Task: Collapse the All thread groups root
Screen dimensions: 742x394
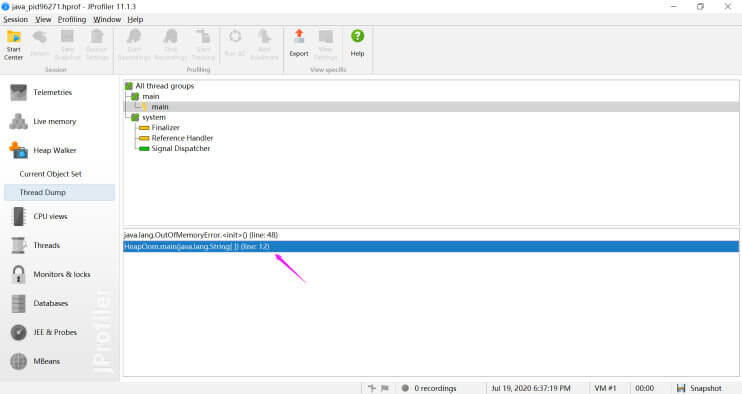Action: [x=128, y=86]
